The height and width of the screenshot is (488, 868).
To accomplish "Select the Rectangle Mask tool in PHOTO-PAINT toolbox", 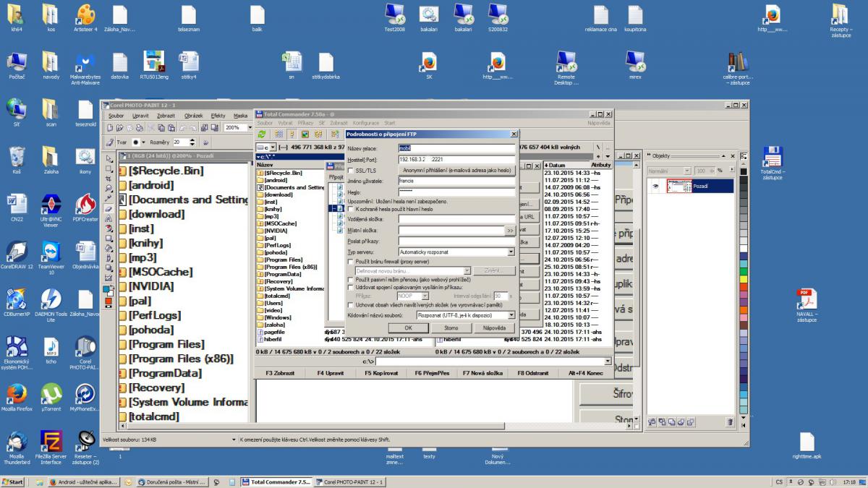I will [x=109, y=168].
